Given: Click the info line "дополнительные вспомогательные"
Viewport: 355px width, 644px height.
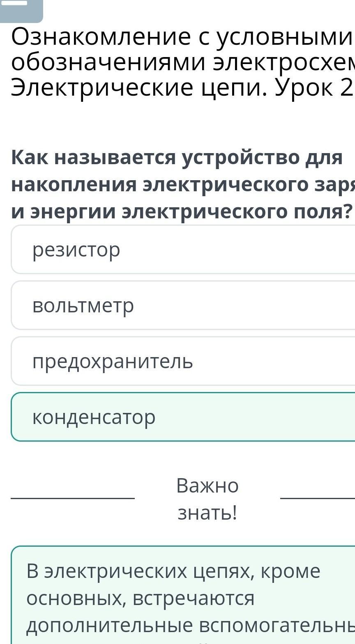Looking at the screenshot, I should point(190,626).
